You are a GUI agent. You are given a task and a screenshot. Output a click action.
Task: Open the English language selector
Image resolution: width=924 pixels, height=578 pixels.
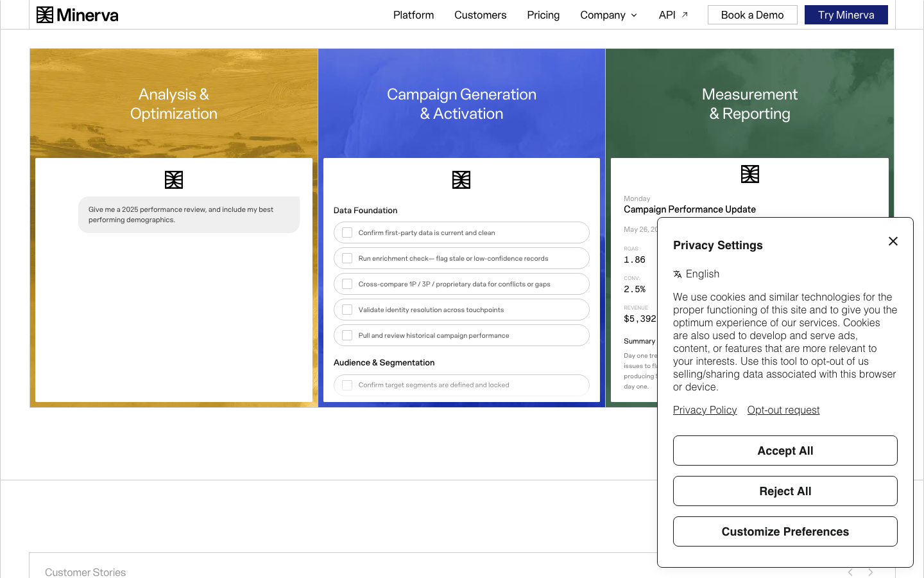point(696,274)
